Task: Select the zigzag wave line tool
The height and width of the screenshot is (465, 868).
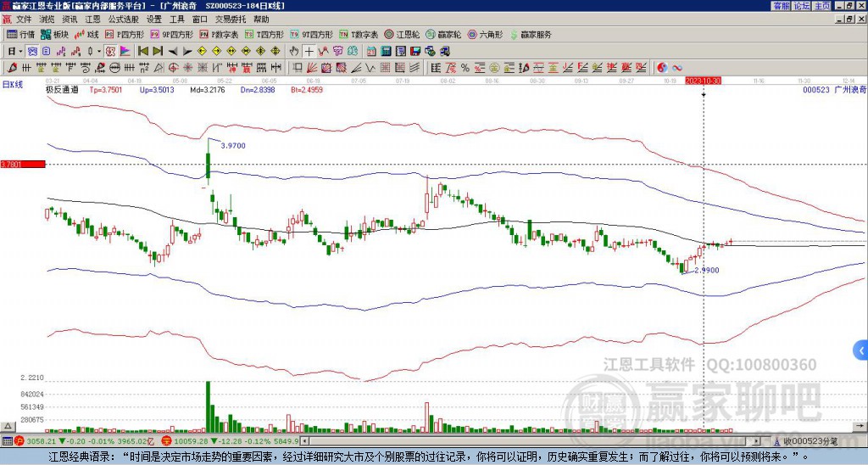Action: pos(370,68)
